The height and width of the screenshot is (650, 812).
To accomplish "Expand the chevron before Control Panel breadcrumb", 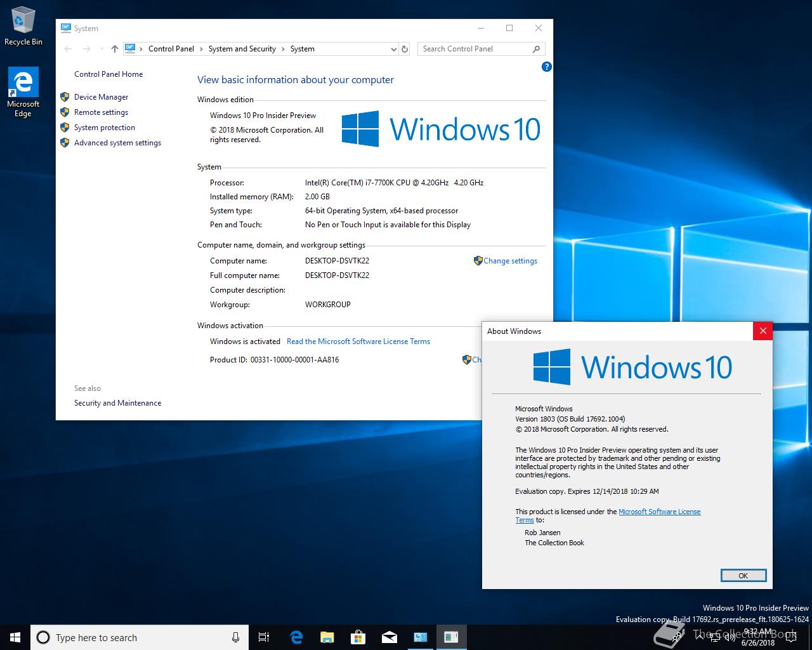I will tap(141, 49).
